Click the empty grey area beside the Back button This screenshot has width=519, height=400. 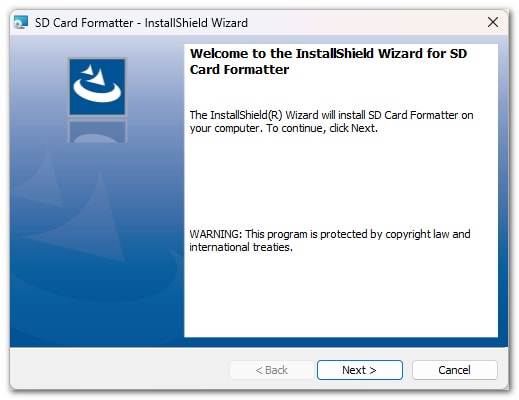[119, 369]
